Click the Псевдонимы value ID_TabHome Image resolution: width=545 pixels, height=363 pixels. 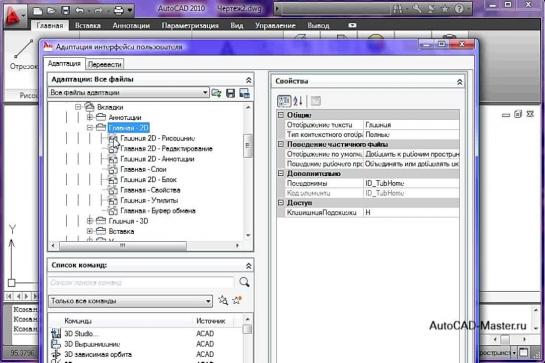(x=384, y=183)
